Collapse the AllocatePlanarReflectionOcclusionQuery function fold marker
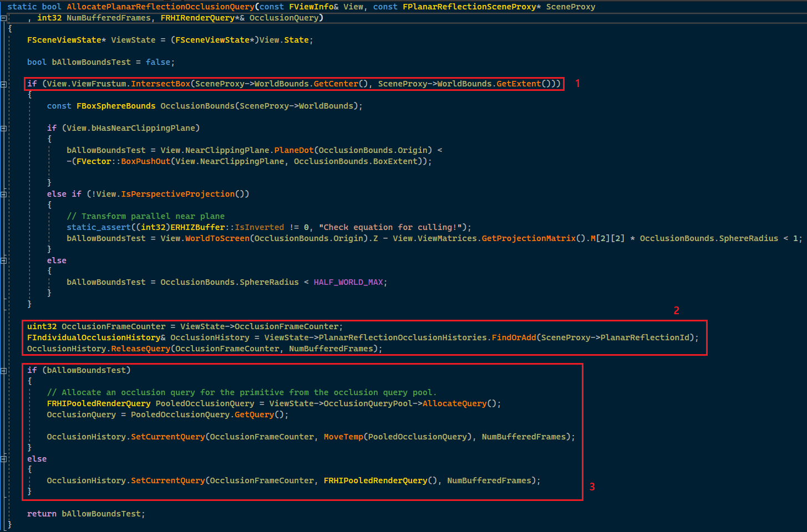The width and height of the screenshot is (807, 532). 3,18
